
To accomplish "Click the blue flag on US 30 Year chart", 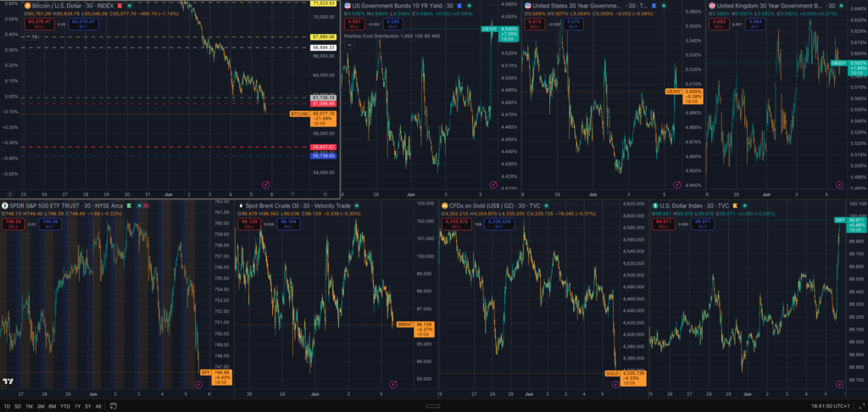I will [x=654, y=6].
